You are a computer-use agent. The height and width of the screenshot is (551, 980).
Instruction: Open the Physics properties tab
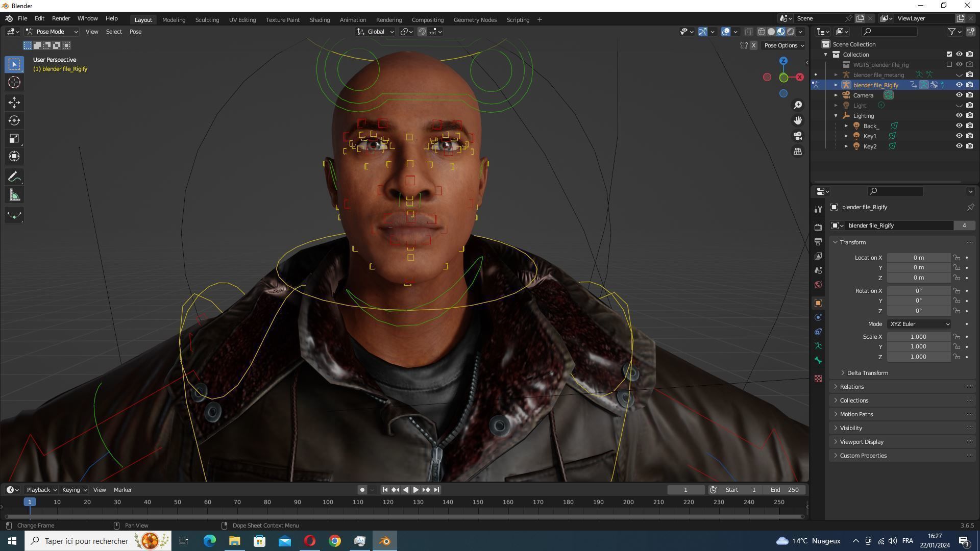click(x=818, y=317)
